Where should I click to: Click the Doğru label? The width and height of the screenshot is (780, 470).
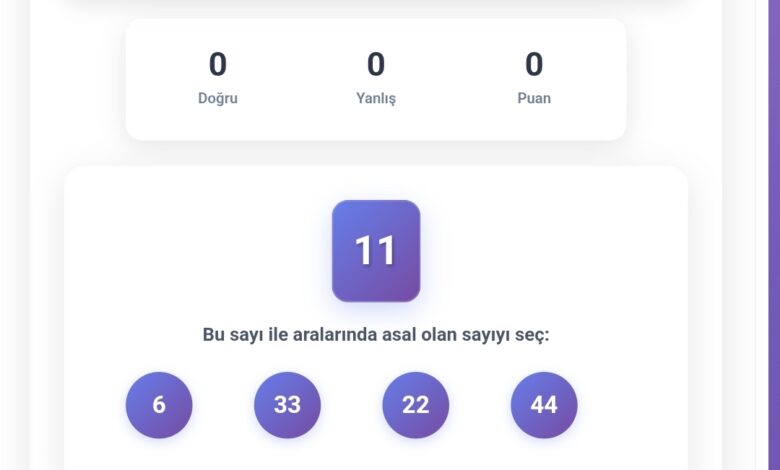click(x=218, y=98)
